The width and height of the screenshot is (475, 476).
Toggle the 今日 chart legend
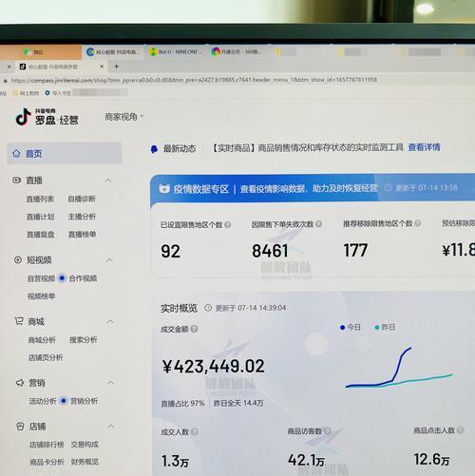351,327
